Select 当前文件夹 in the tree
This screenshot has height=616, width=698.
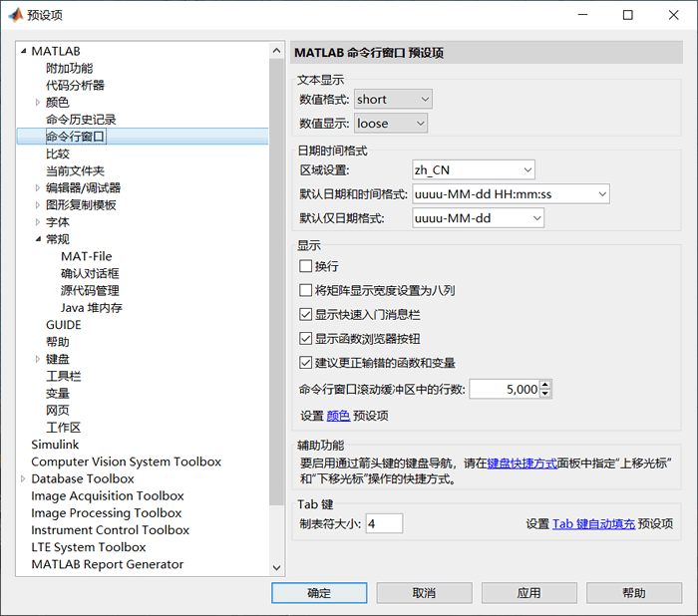75,170
